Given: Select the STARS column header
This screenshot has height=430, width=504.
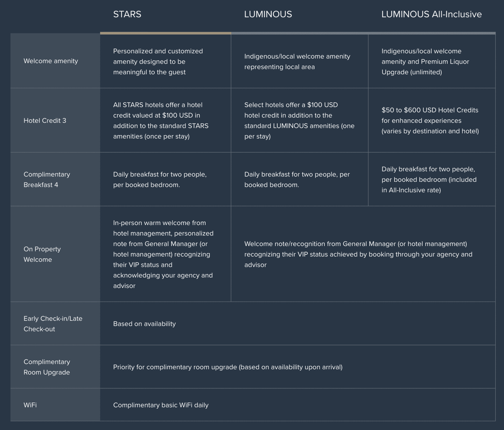Looking at the screenshot, I should [127, 14].
